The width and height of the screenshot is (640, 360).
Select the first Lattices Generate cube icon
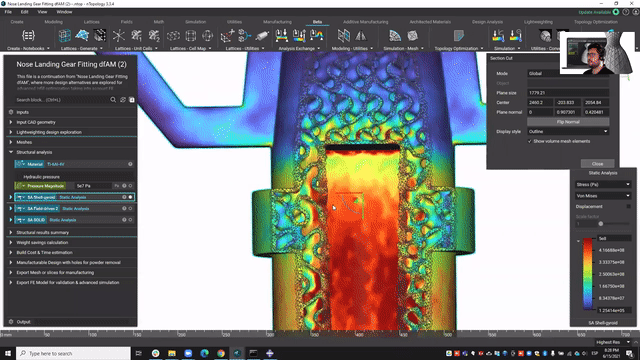[64, 36]
